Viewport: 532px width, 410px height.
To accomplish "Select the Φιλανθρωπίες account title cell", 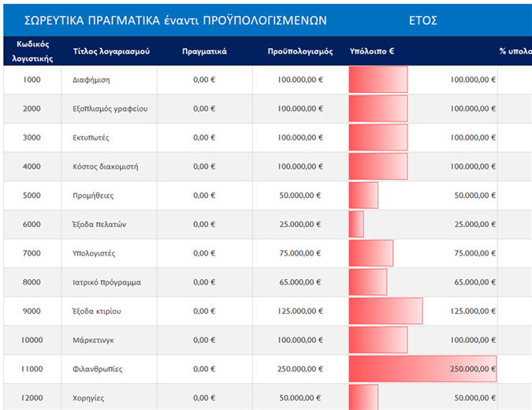I will (x=110, y=369).
